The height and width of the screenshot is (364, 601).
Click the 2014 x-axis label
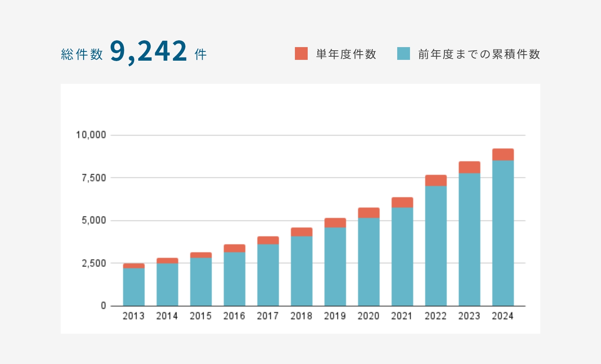167,316
